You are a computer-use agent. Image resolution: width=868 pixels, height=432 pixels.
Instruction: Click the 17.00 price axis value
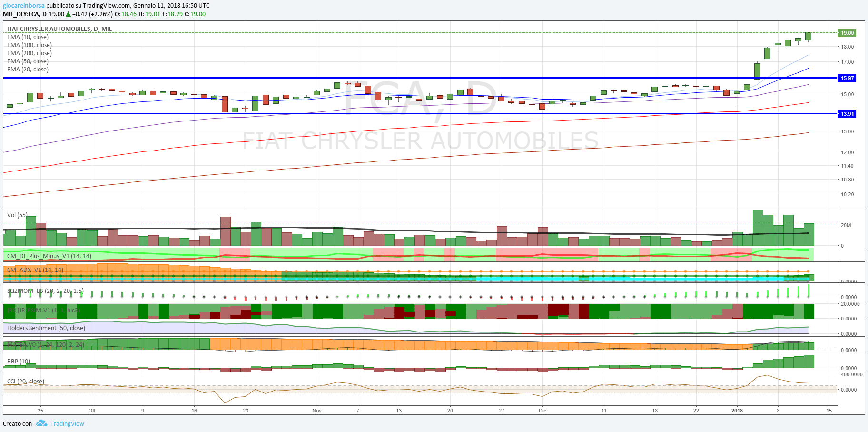[x=847, y=62]
